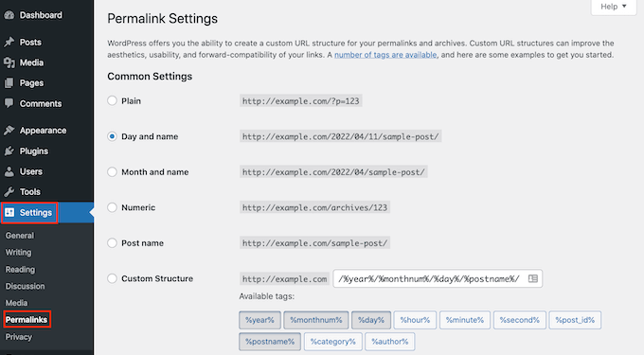
Task: Click the Plugins plug icon
Action: [x=9, y=151]
